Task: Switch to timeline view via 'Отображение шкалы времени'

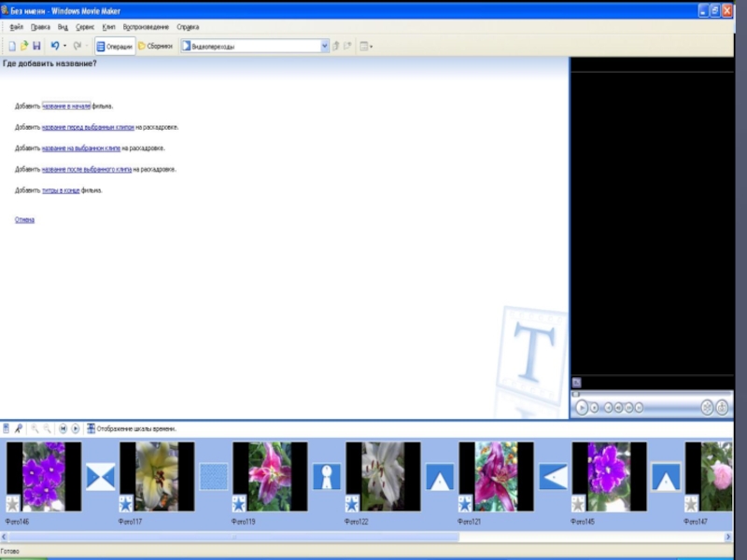Action: [131, 428]
